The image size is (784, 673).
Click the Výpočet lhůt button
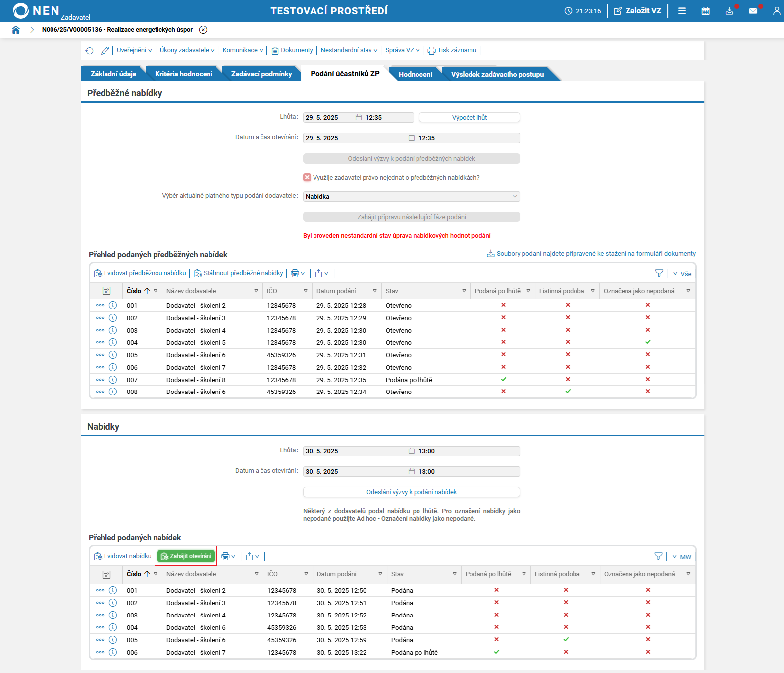[x=469, y=118]
